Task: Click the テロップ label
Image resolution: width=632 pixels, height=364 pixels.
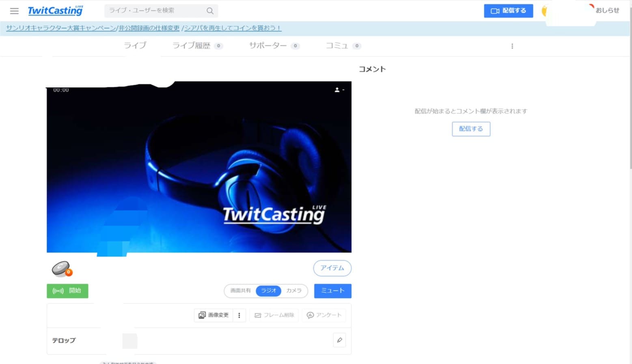Action: click(x=64, y=340)
